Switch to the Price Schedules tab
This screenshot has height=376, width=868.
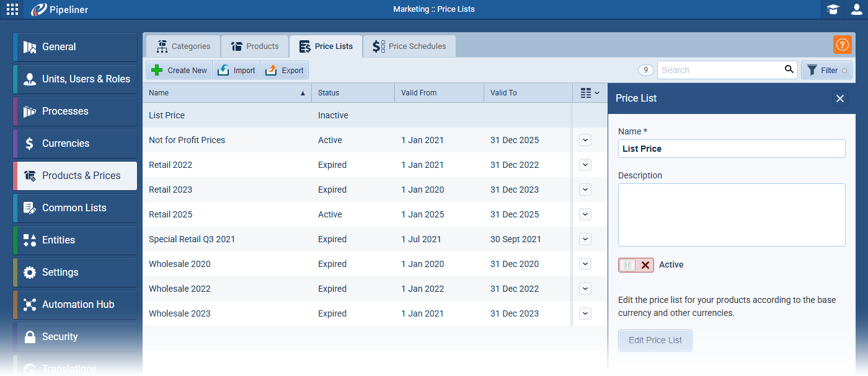click(x=409, y=46)
